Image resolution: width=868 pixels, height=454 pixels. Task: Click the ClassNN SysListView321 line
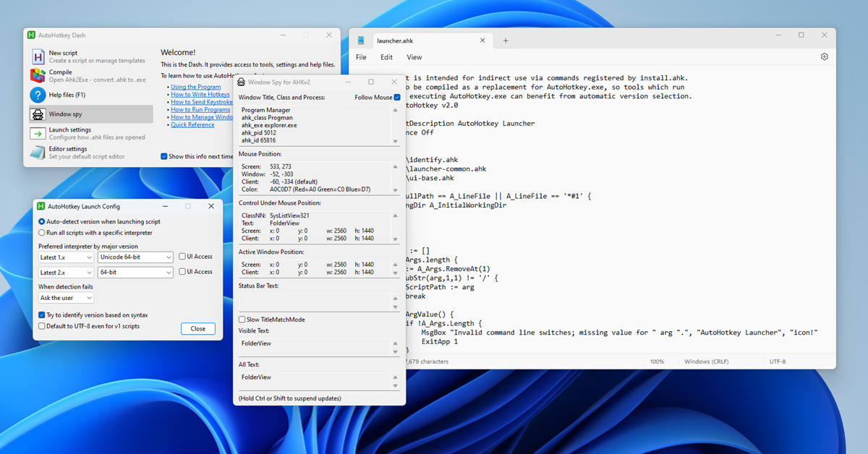coord(276,215)
